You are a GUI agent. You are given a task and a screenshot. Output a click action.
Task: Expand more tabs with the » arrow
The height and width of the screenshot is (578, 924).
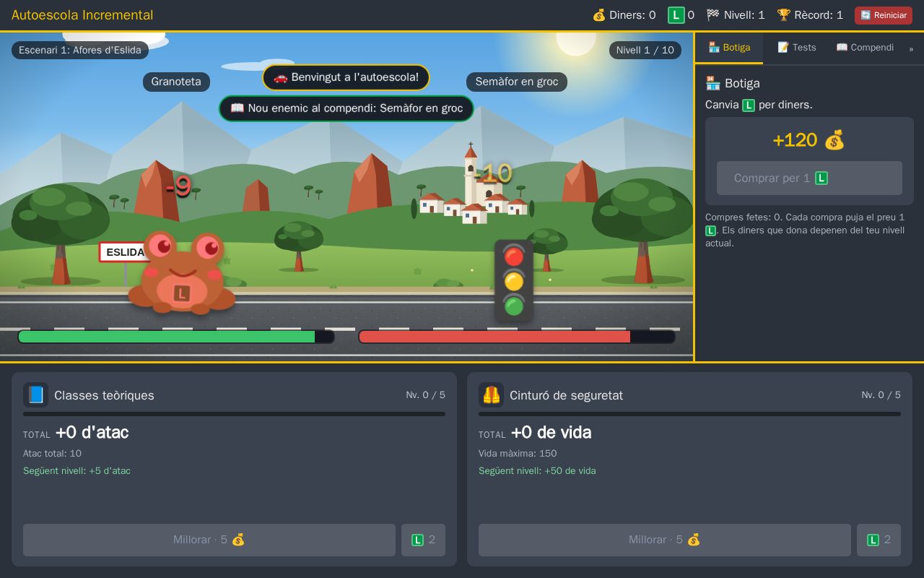coord(911,48)
